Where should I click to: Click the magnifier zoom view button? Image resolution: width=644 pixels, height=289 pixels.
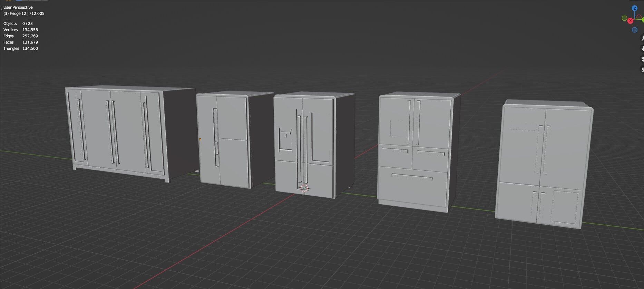[642, 38]
